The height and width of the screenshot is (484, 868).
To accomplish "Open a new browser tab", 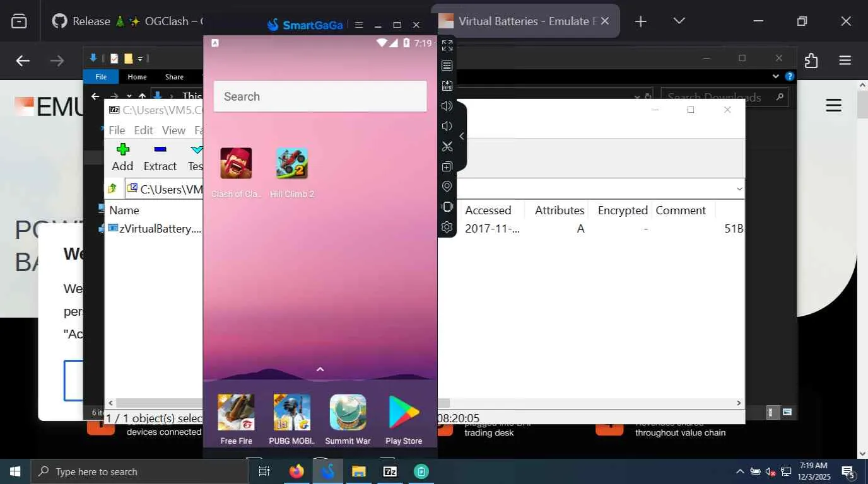I will [640, 21].
